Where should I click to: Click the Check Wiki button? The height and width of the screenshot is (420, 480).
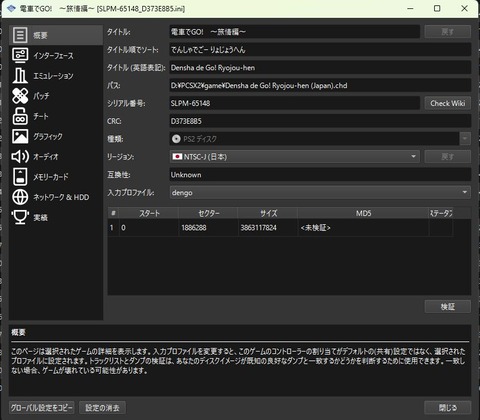coord(448,103)
